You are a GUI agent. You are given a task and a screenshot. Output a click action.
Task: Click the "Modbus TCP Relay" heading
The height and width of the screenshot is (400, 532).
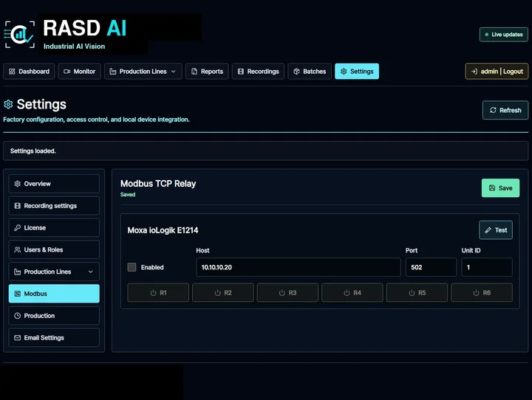pos(158,184)
